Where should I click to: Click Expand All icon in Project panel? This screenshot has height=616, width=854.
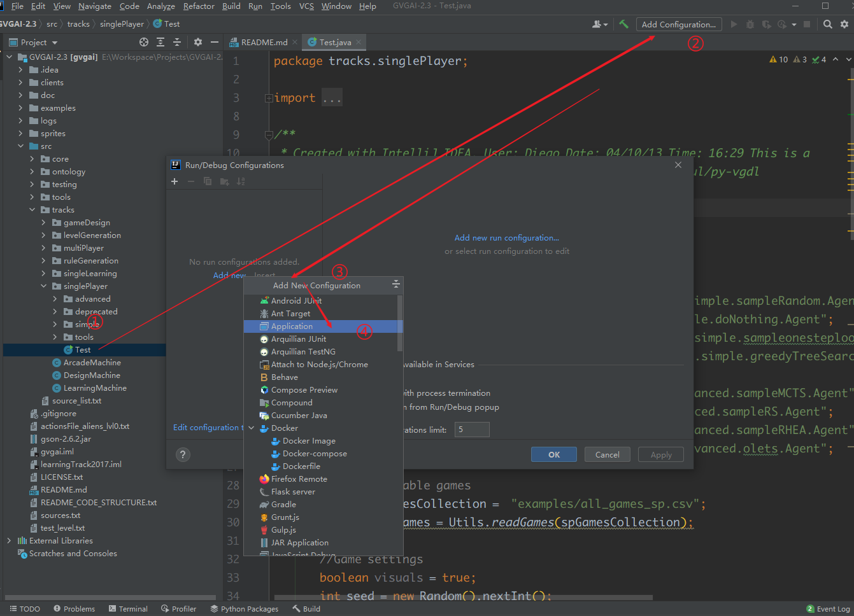coord(160,42)
